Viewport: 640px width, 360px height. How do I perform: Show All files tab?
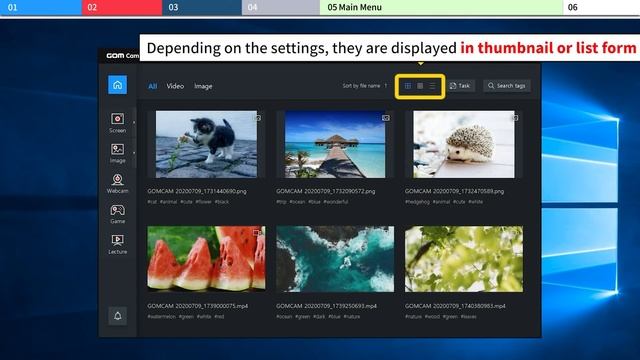tap(153, 86)
